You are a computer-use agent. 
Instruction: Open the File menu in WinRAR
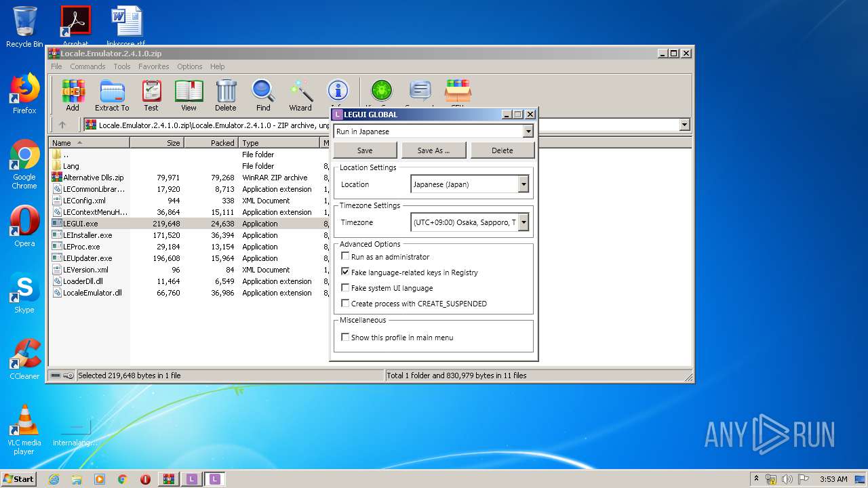point(56,66)
